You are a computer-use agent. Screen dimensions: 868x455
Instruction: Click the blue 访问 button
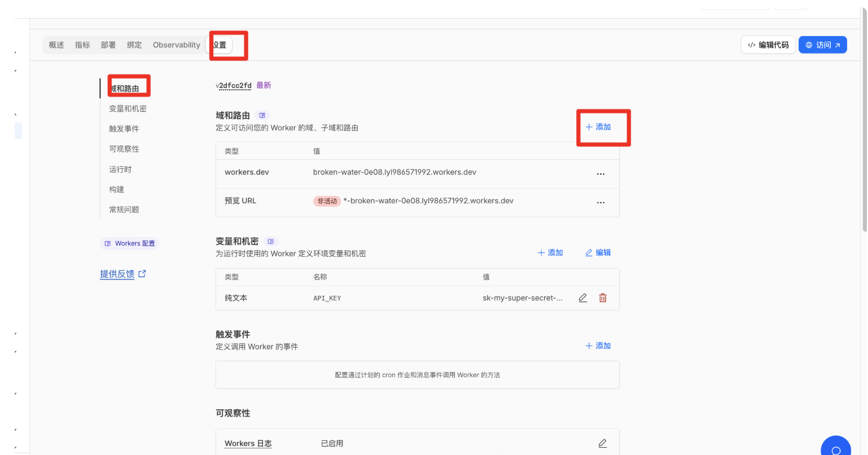click(x=822, y=45)
